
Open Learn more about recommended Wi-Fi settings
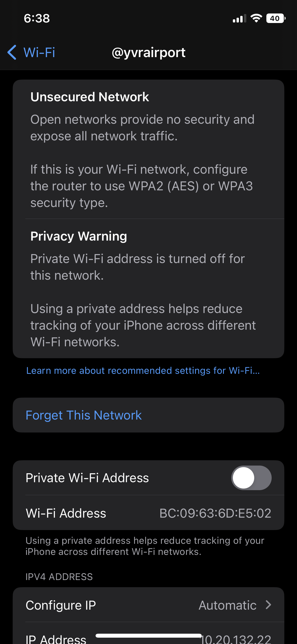pyautogui.click(x=143, y=371)
